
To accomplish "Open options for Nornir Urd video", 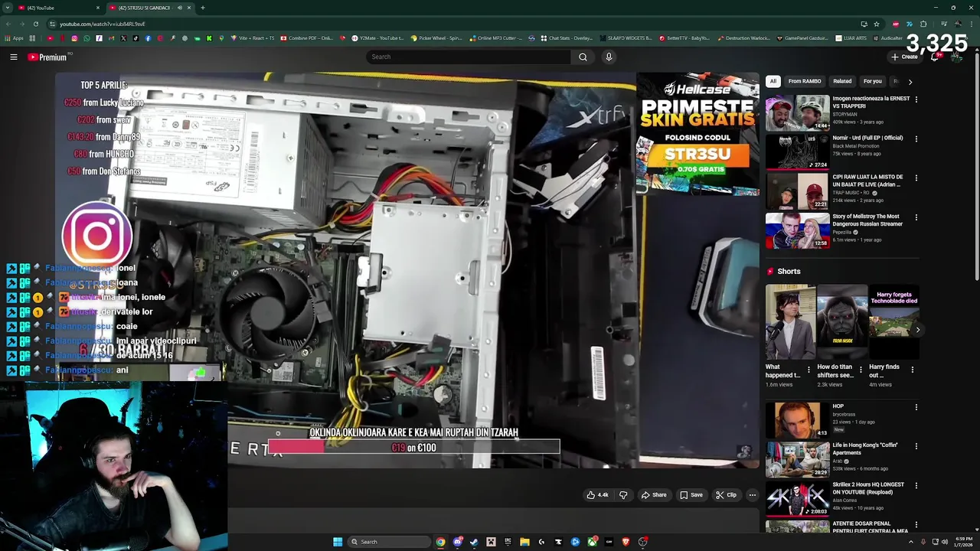I will coord(916,139).
